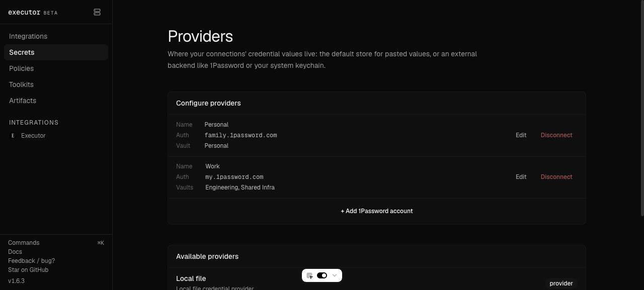This screenshot has width=644, height=290.
Task: Click the my.1password.com auth value
Action: [234, 177]
